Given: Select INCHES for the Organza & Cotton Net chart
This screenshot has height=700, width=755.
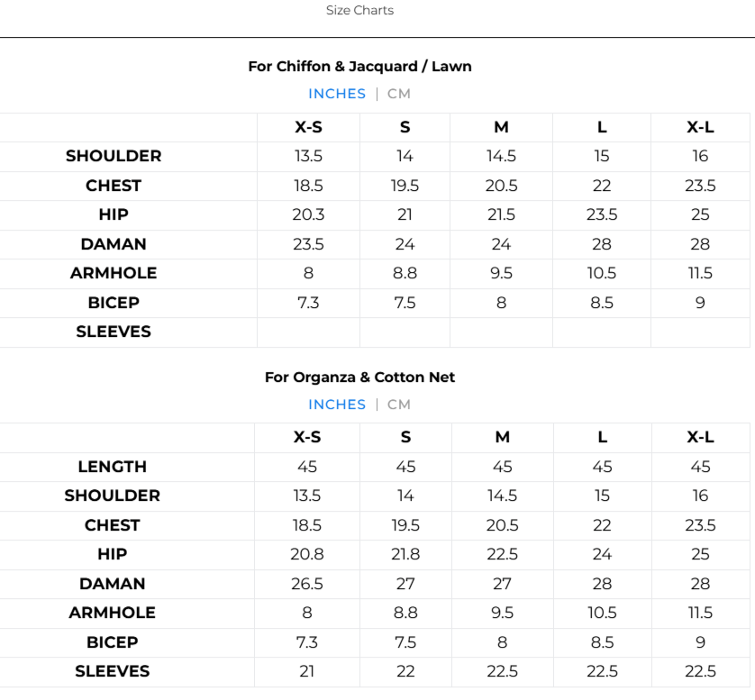Looking at the screenshot, I should 337,405.
